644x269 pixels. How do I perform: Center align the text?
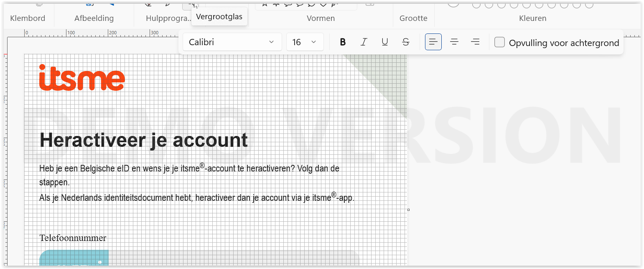tap(454, 42)
